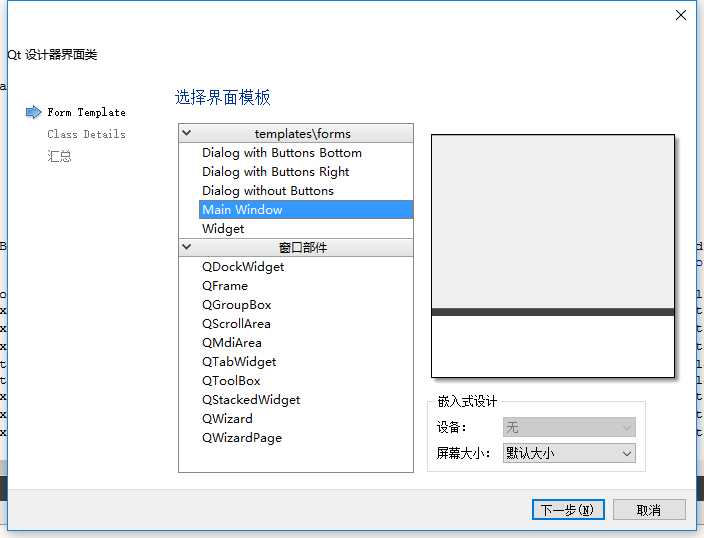Select the QToolBox entry

(x=231, y=380)
